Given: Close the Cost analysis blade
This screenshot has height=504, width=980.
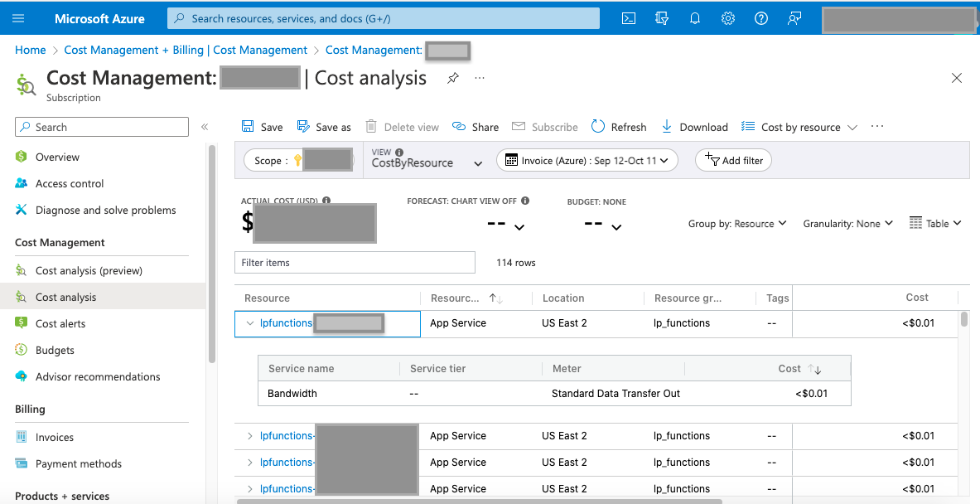Looking at the screenshot, I should [x=956, y=78].
